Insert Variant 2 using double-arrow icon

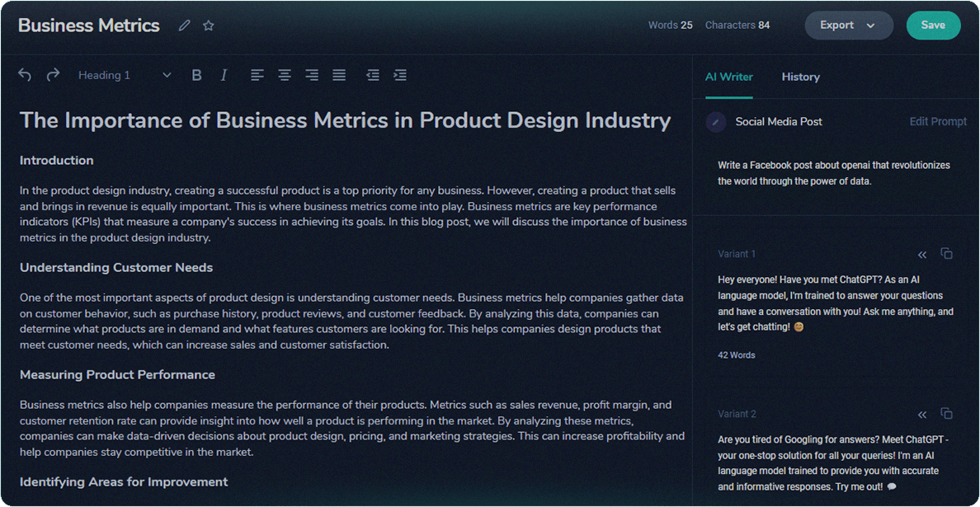click(922, 414)
